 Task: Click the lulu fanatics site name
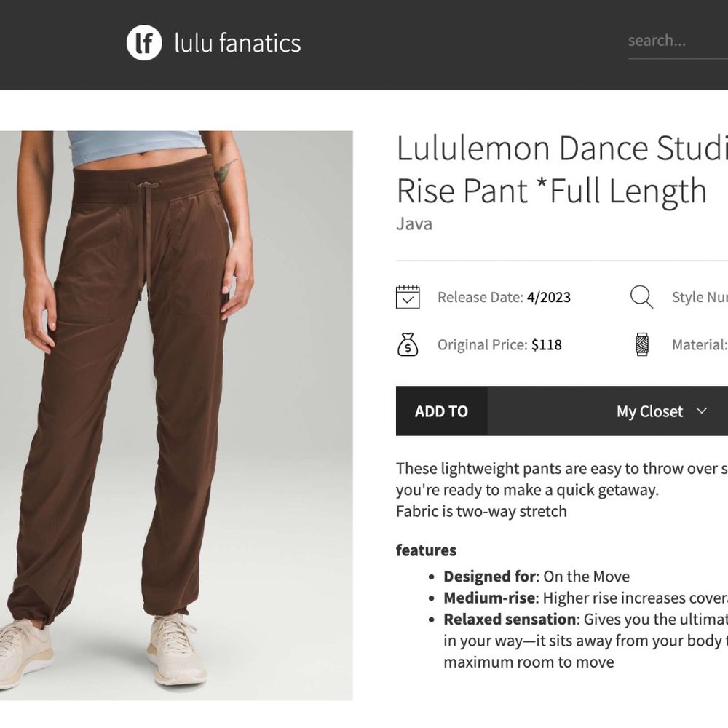coord(236,44)
